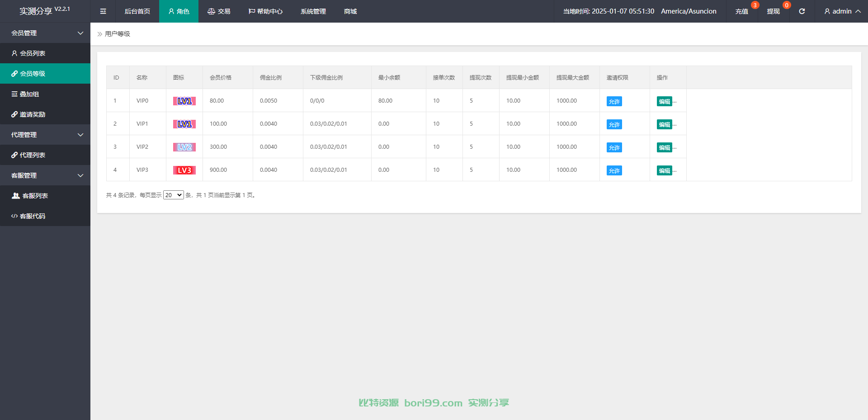Open 叠加组 in the sidebar
868x420 pixels.
[45, 94]
